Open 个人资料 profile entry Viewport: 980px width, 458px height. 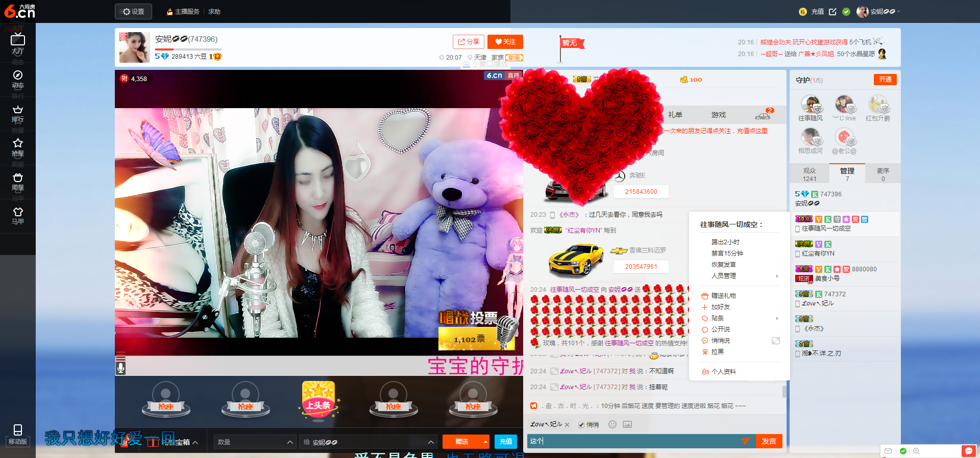719,372
